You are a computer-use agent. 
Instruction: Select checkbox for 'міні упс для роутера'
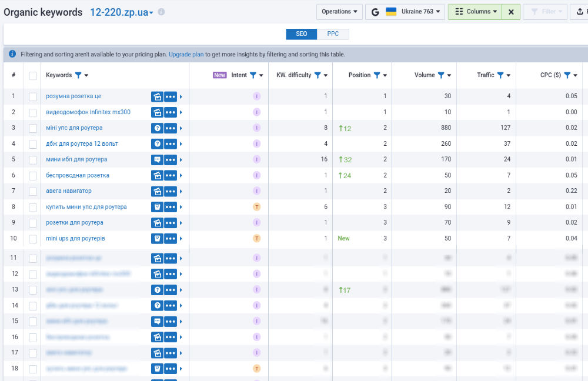[33, 128]
